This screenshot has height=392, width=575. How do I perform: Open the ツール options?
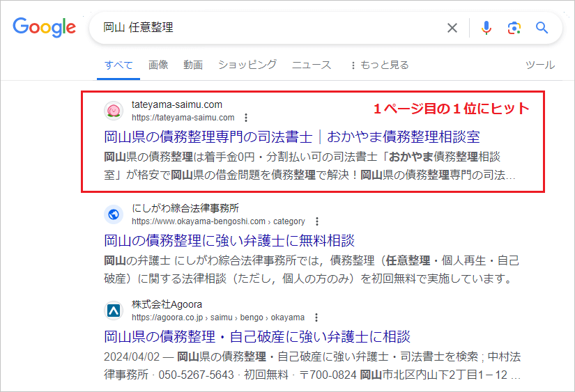pos(540,65)
